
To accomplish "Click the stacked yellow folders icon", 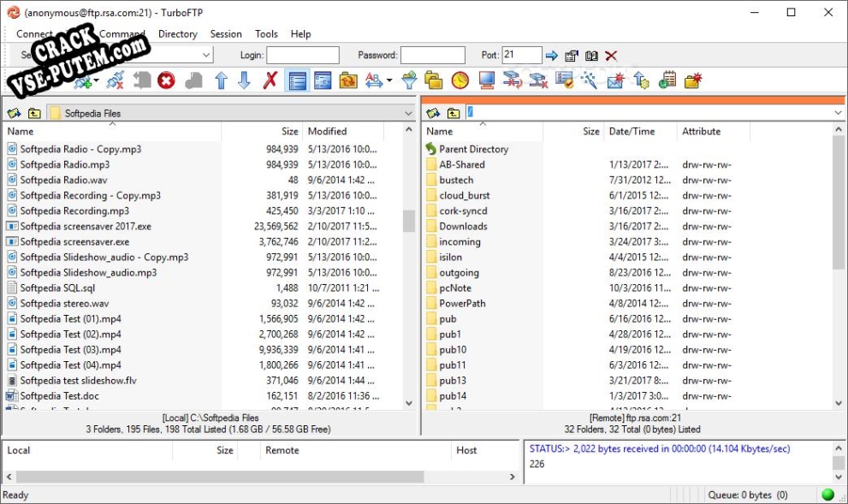I will pyautogui.click(x=433, y=80).
